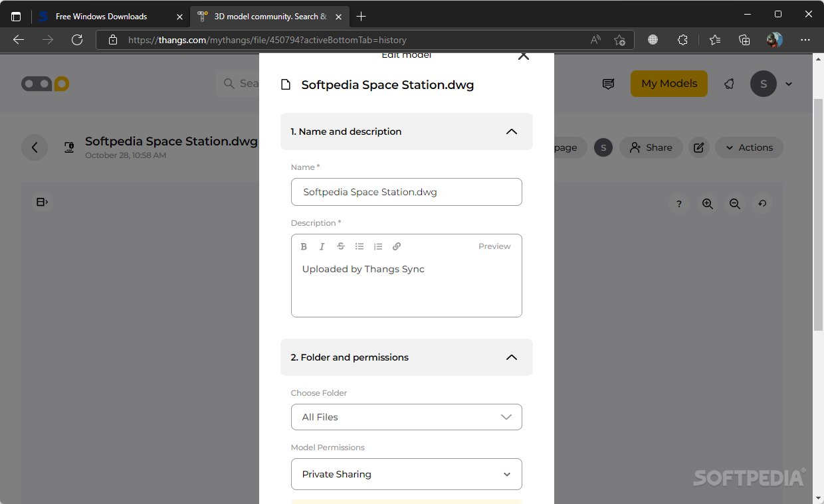View site information lock icon
824x504 pixels.
point(113,40)
